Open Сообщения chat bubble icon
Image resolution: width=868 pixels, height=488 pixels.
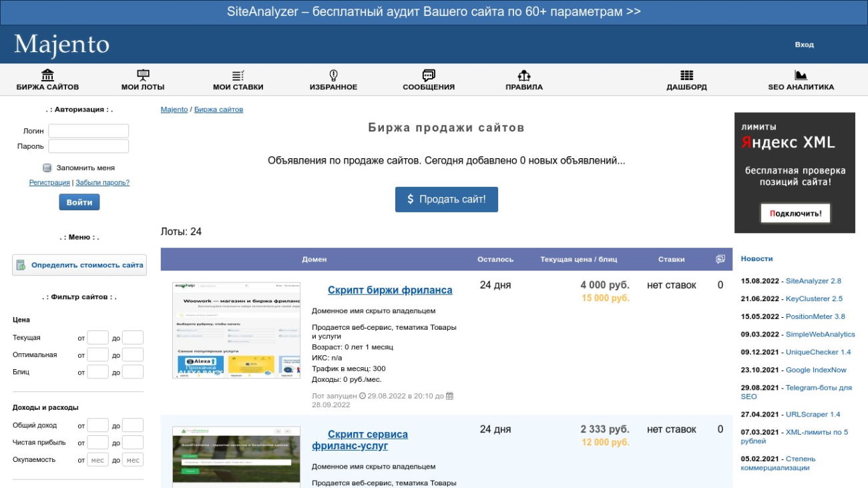(429, 75)
